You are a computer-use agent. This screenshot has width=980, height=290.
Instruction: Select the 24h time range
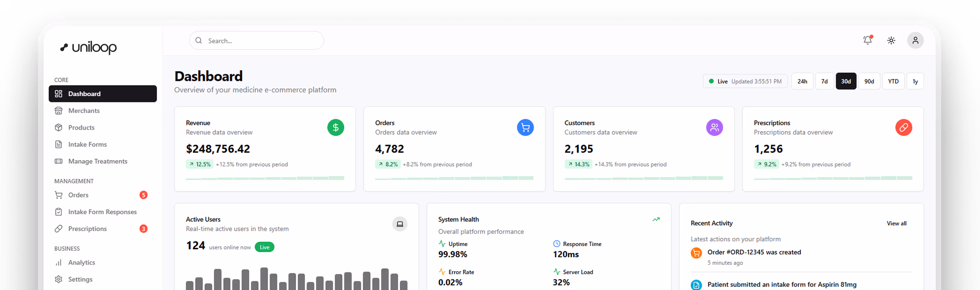[802, 81]
